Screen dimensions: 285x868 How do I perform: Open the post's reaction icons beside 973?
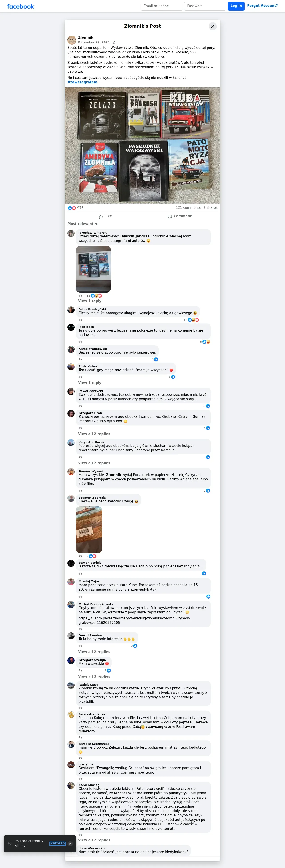click(x=72, y=208)
